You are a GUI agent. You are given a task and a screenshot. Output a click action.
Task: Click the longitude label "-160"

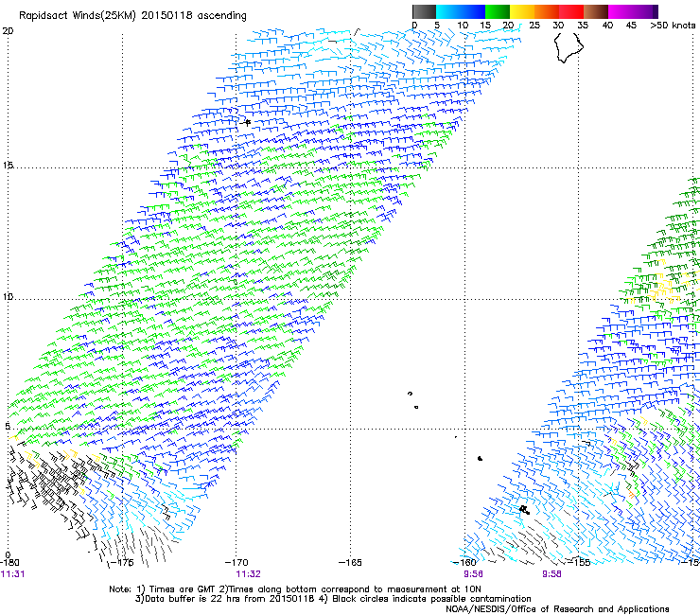(464, 563)
